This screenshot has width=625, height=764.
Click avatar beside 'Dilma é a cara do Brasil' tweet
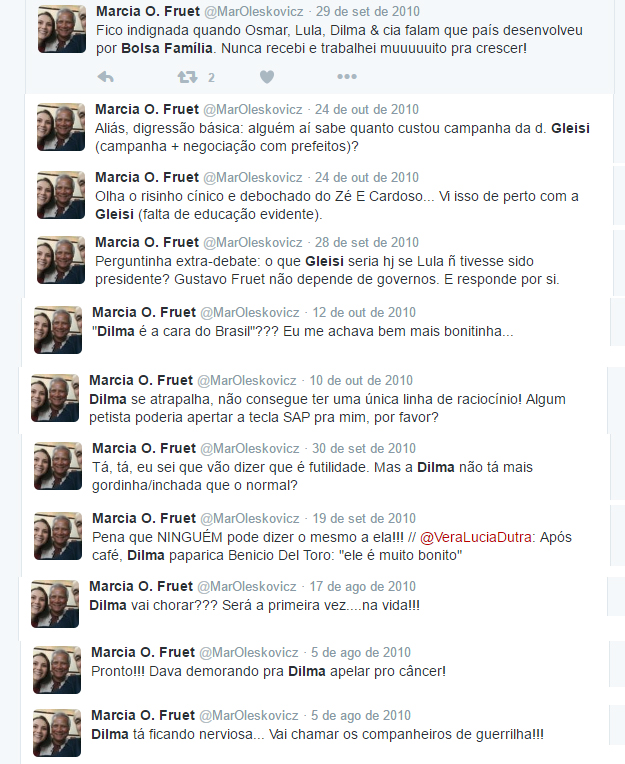(58, 330)
